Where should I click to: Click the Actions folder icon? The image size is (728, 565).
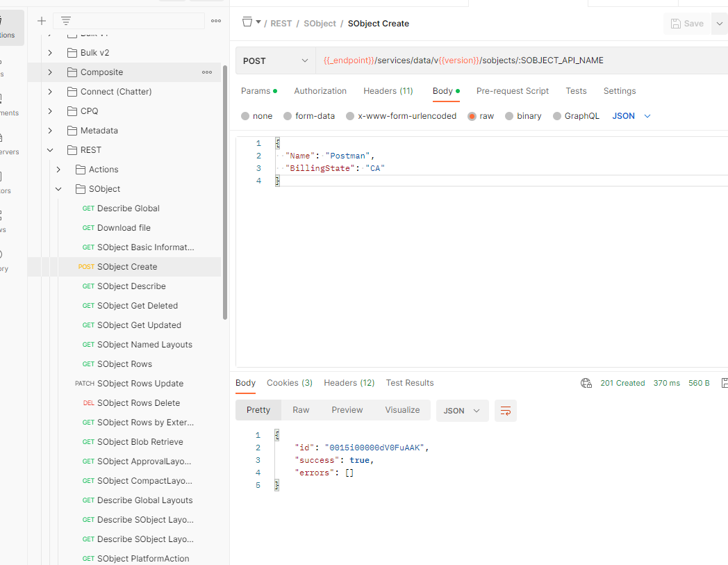pyautogui.click(x=81, y=170)
